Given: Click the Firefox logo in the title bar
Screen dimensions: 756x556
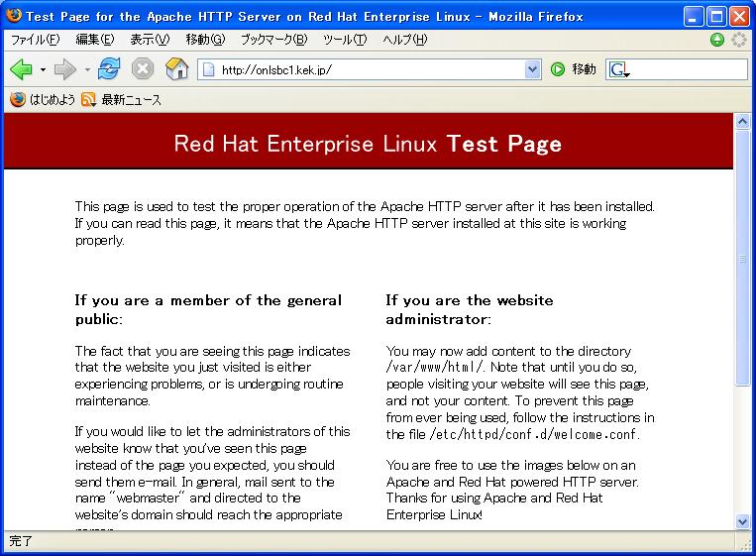Looking at the screenshot, I should (14, 16).
